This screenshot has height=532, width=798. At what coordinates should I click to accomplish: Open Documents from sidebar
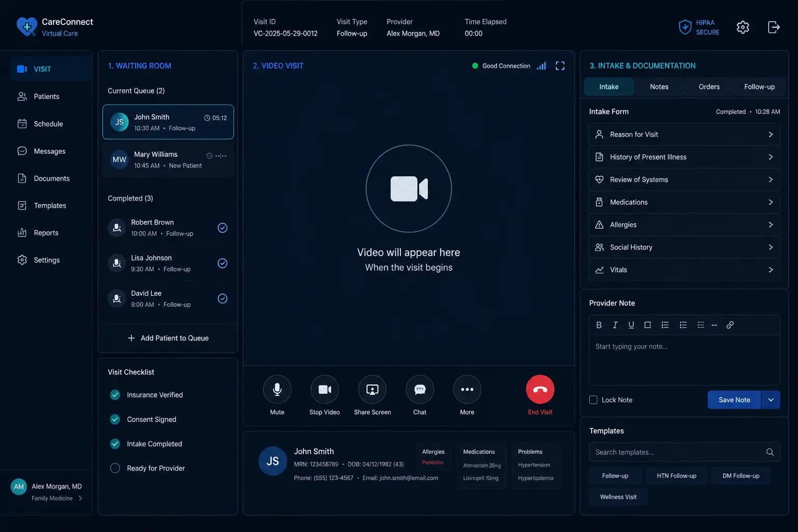[x=51, y=178]
